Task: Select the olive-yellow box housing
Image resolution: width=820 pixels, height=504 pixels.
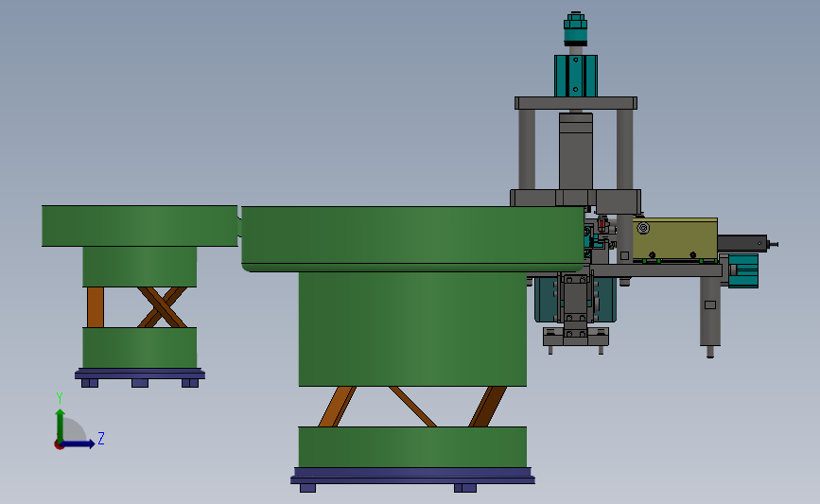Action: point(675,239)
